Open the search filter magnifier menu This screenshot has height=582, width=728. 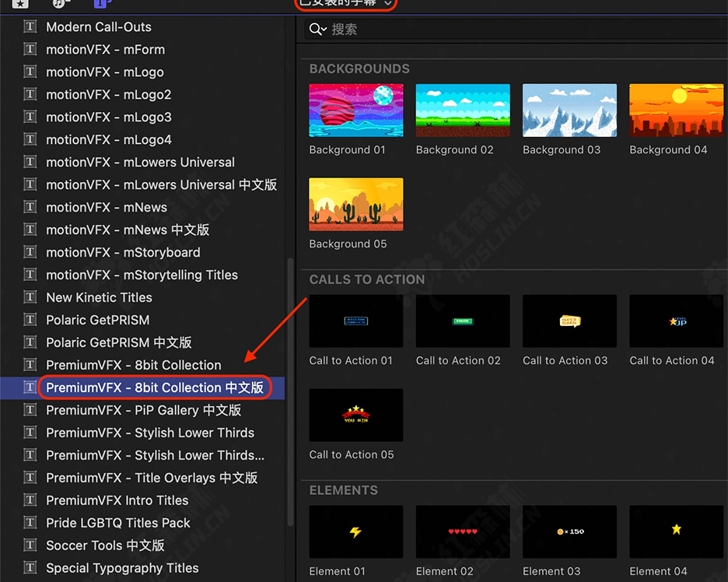(317, 30)
